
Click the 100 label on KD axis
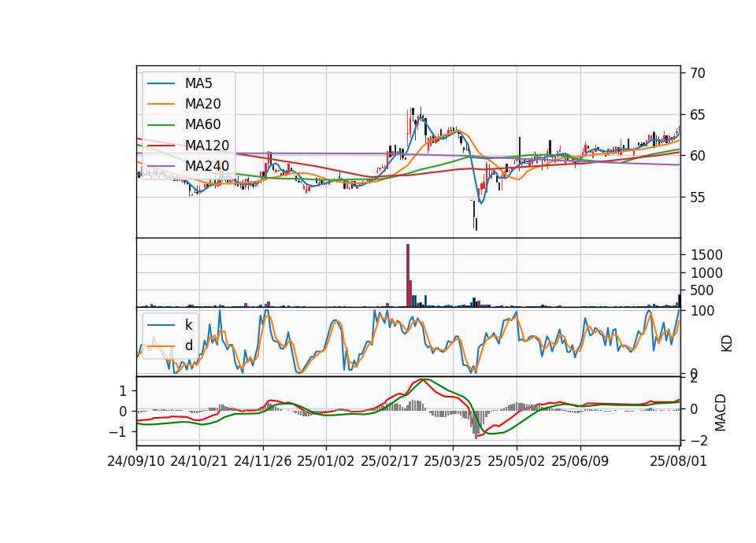[702, 311]
